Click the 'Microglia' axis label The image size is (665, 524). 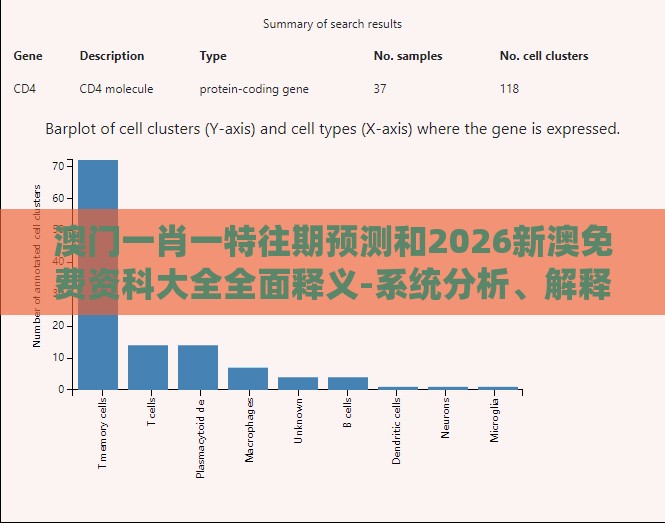pos(495,420)
